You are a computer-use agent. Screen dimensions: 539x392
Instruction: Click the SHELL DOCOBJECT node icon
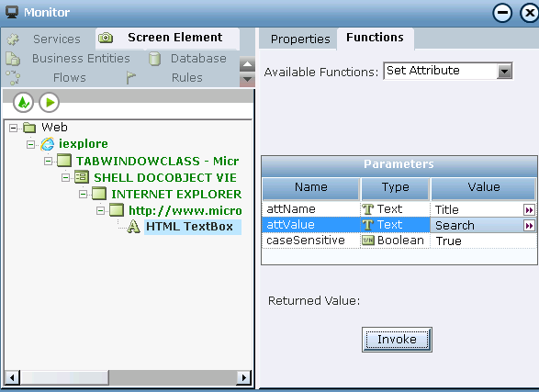coord(82,177)
